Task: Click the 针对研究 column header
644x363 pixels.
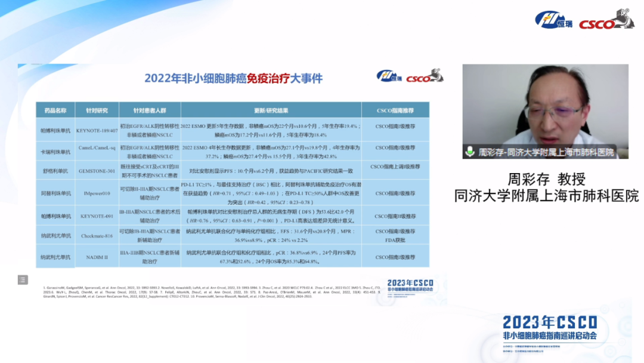Action: pos(96,110)
